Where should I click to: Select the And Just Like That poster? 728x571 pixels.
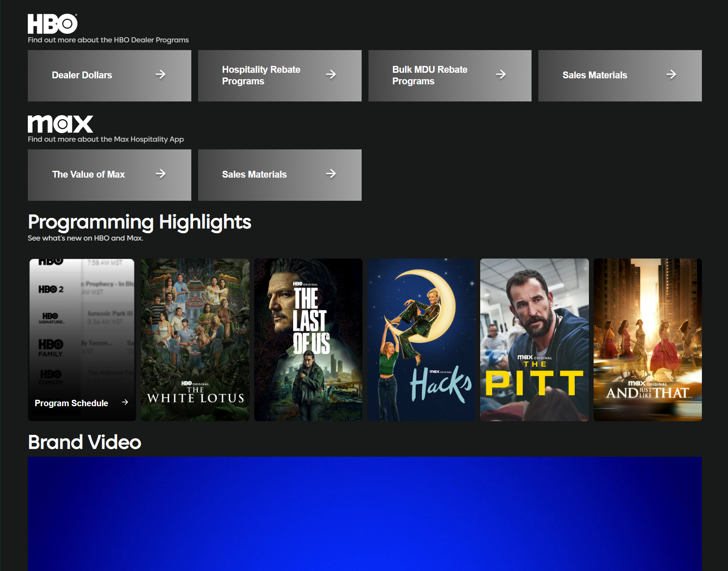[x=648, y=340]
